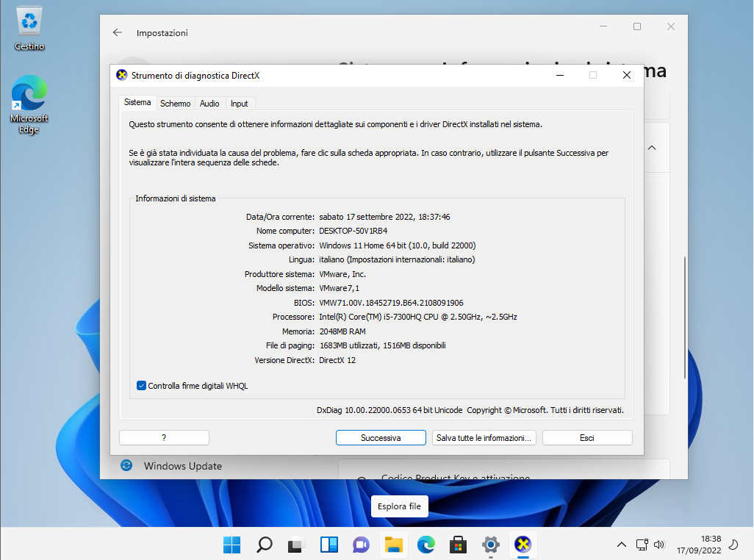Open Task View on the taskbar
This screenshot has height=560, width=754.
click(297, 545)
